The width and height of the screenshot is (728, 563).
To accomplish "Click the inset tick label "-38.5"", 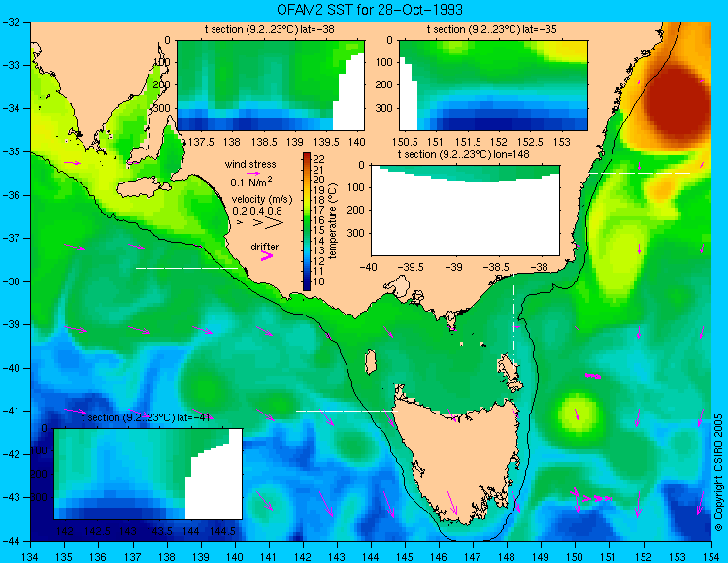I will click(496, 267).
